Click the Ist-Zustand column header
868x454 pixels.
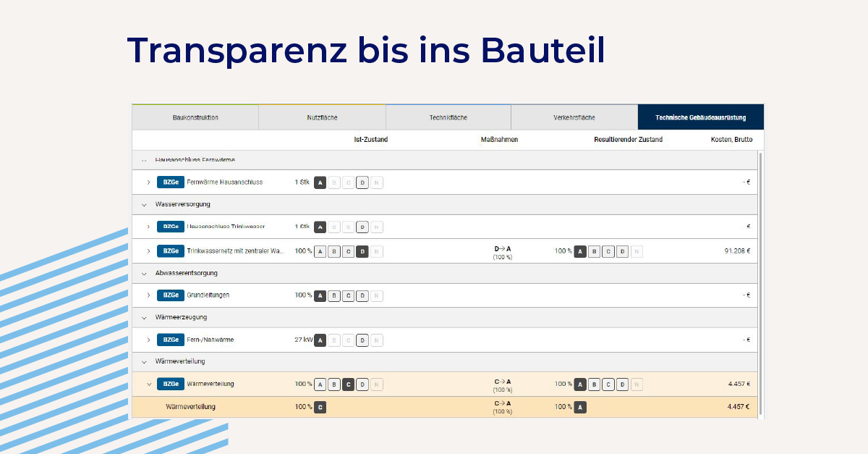tap(370, 139)
